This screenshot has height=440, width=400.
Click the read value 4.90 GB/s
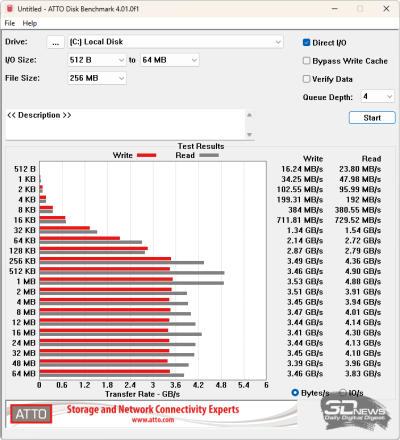tap(363, 271)
